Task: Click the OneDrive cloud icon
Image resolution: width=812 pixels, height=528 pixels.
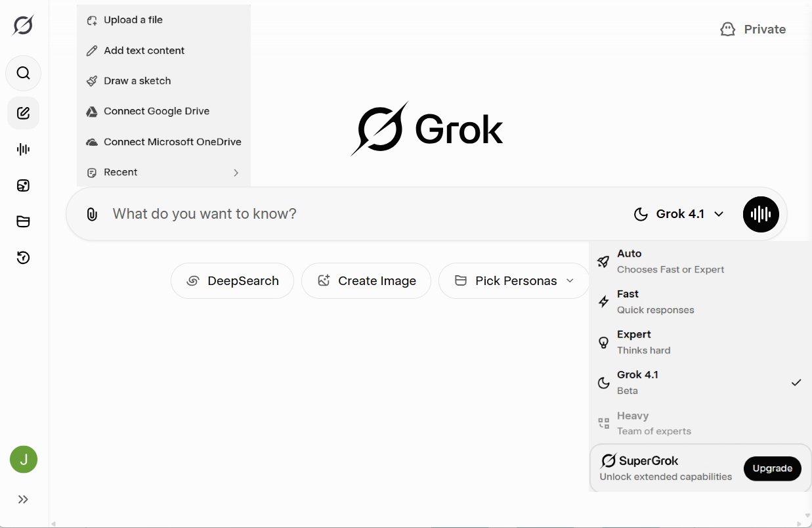Action: tap(92, 142)
